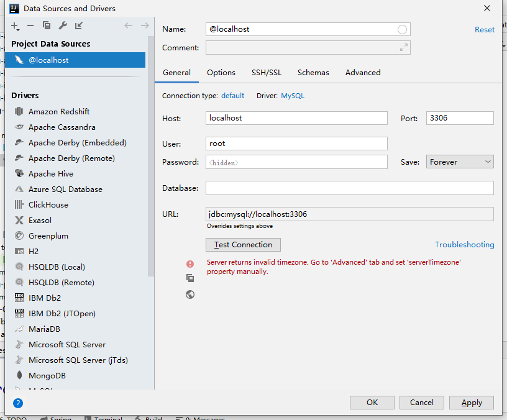Click the Test Connection button
Screen dimensions: 507x420
[243, 245]
